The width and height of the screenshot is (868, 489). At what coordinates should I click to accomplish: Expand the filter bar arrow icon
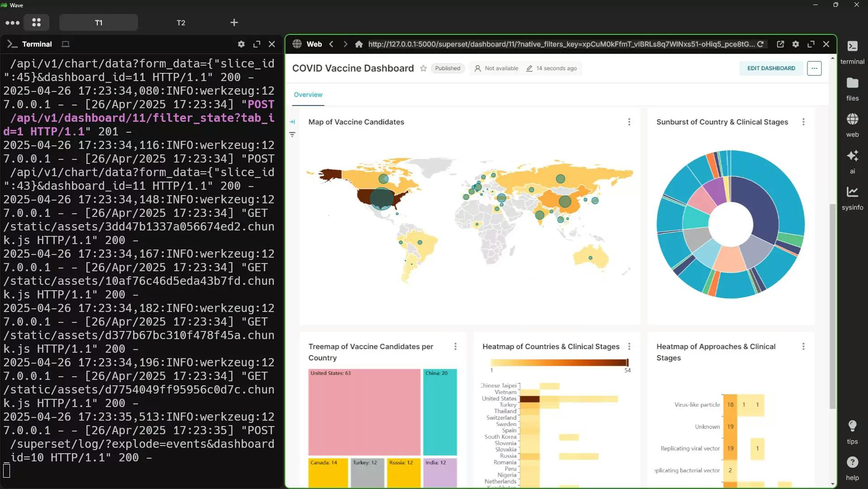[292, 122]
